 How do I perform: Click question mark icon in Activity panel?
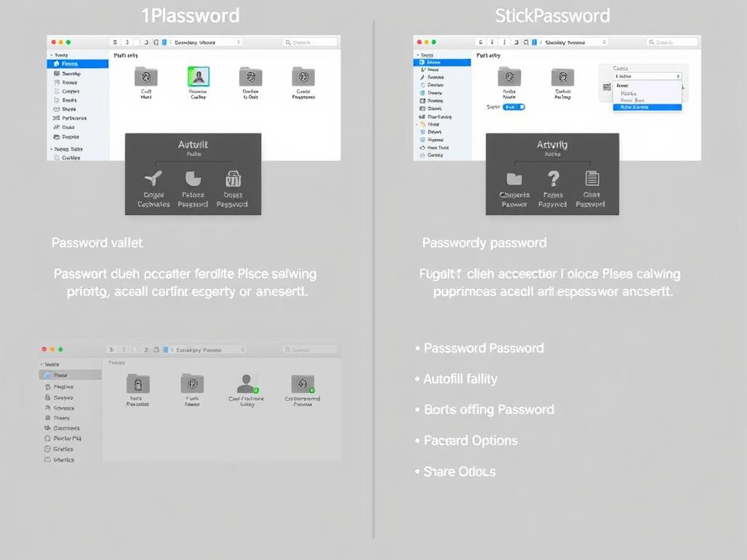553,179
